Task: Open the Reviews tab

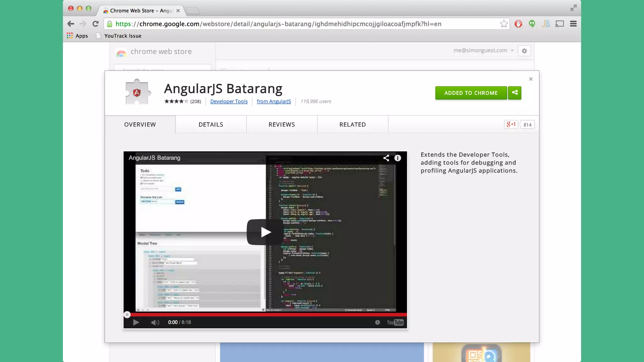Action: tap(281, 125)
